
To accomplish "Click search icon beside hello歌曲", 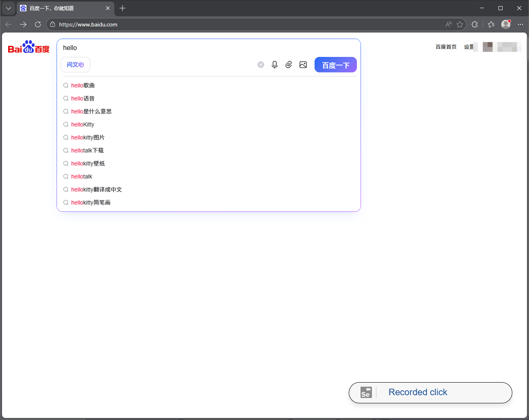I will coord(66,85).
